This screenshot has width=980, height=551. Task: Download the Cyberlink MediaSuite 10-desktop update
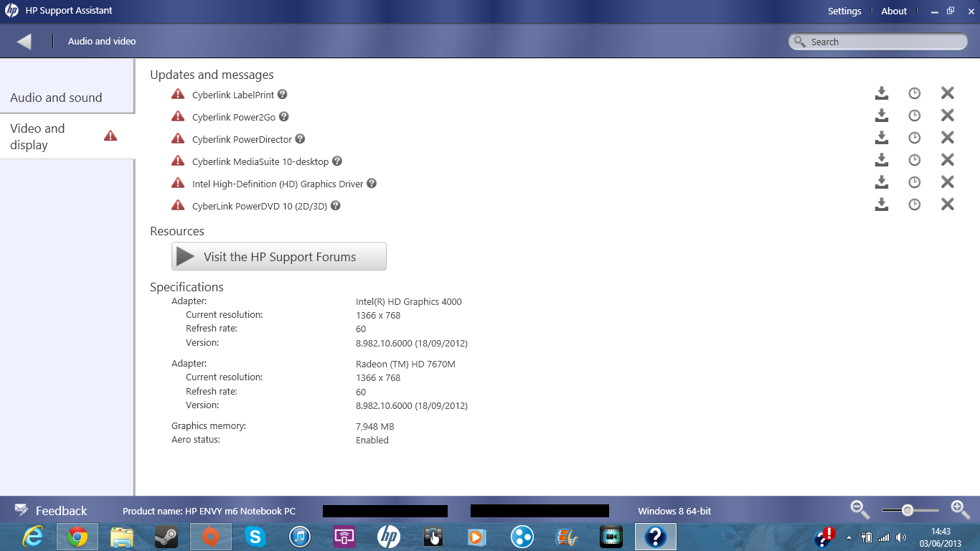882,160
